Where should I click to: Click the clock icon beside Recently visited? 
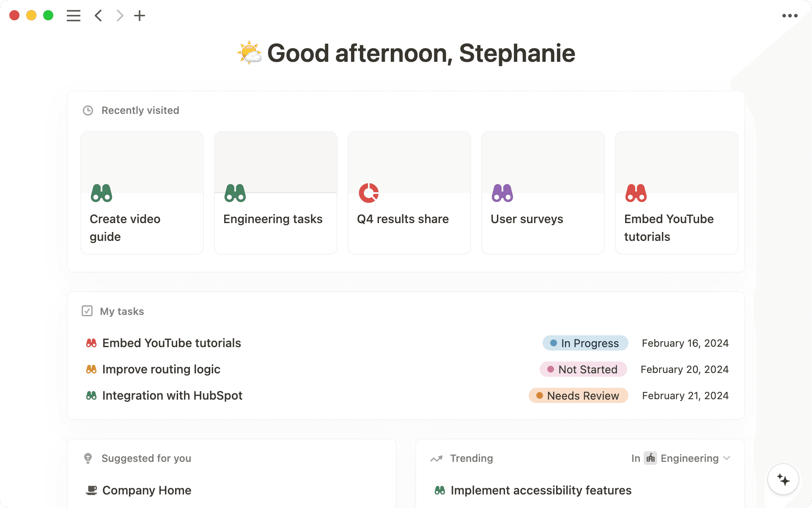[88, 110]
